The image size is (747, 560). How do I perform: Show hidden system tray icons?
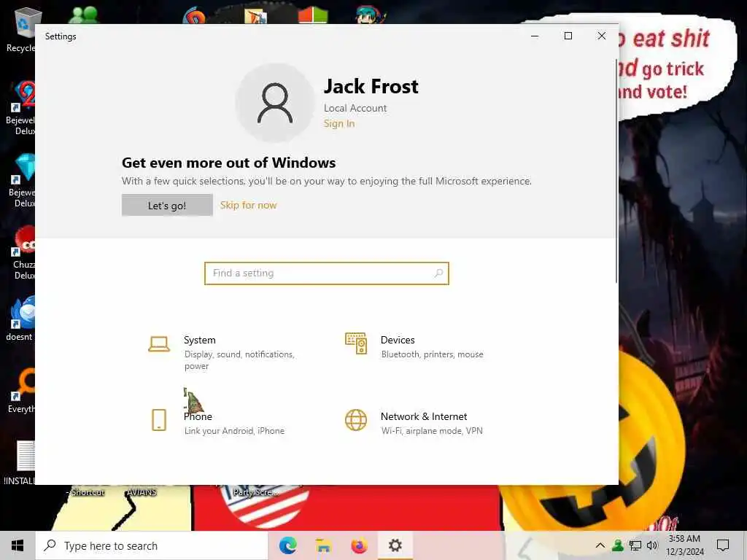pos(600,545)
